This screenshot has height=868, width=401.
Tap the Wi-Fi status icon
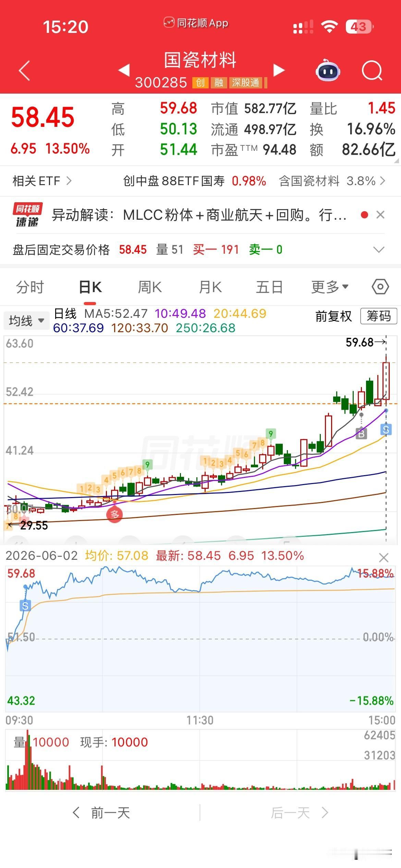tap(329, 26)
